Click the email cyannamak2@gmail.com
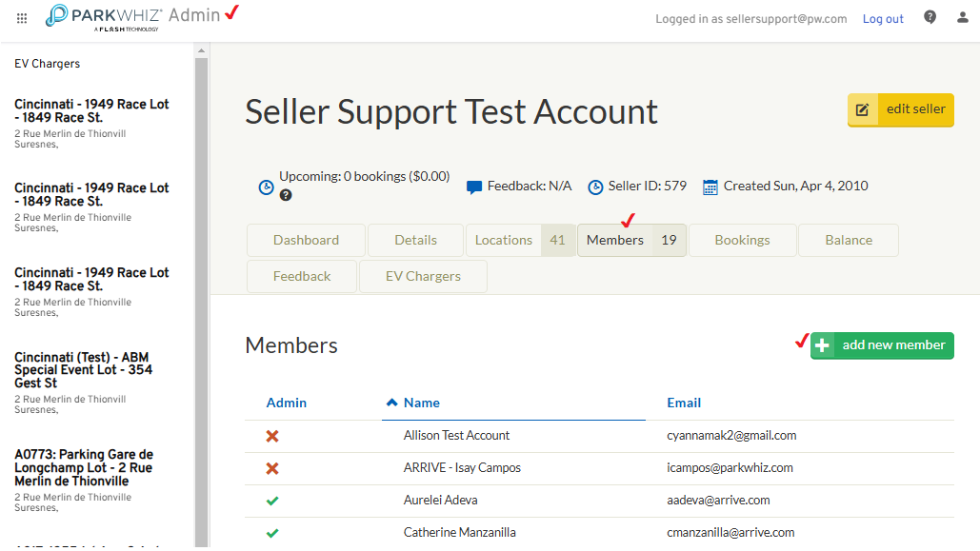 coord(731,436)
